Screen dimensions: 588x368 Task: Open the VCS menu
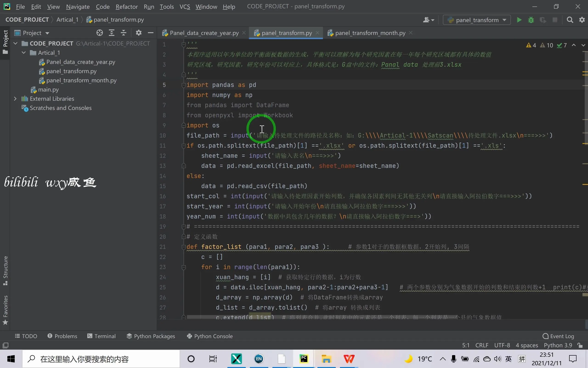(185, 7)
